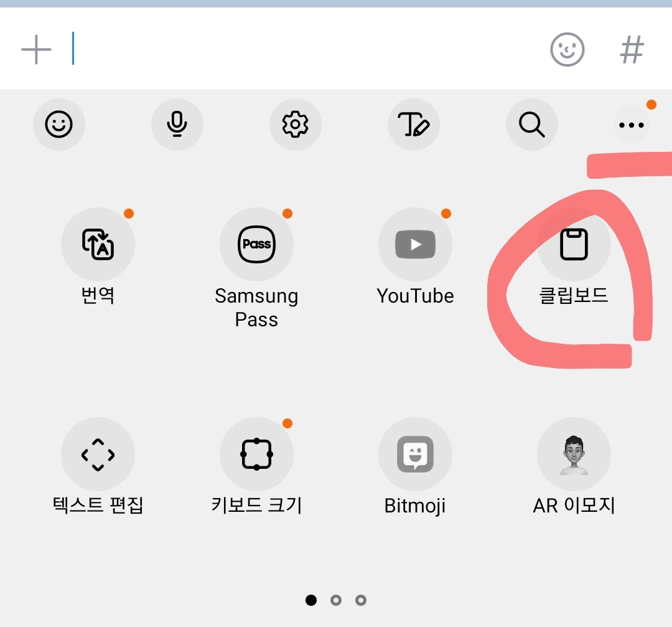
Task: Select the second page indicator dot
Action: point(336,600)
